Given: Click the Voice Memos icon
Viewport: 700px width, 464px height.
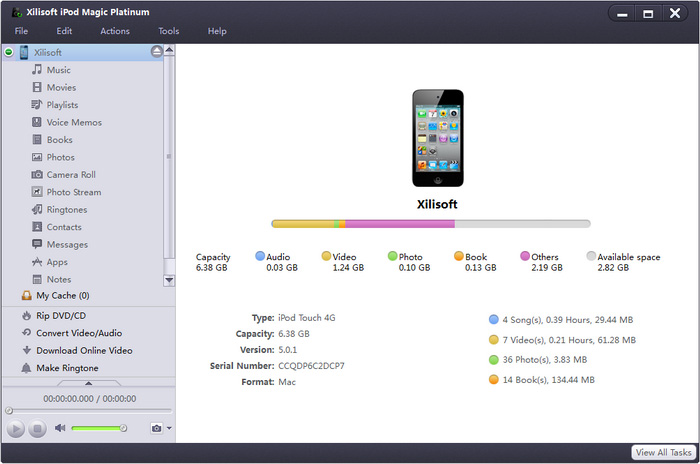Looking at the screenshot, I should click(x=37, y=122).
